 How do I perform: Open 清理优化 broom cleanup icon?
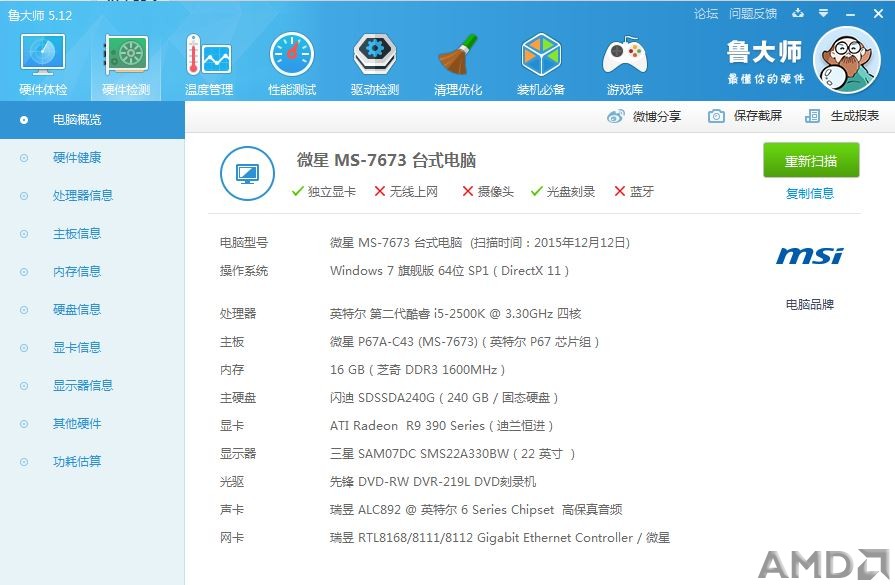click(458, 55)
